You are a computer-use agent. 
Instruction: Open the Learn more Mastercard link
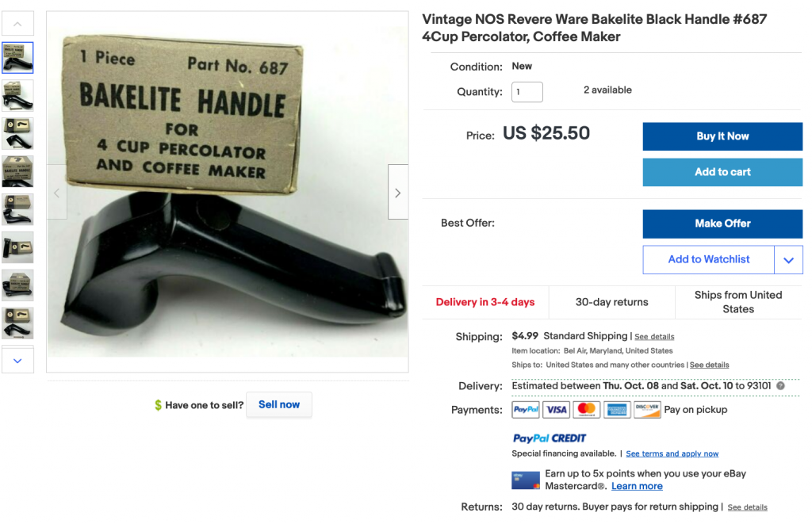[x=637, y=486]
